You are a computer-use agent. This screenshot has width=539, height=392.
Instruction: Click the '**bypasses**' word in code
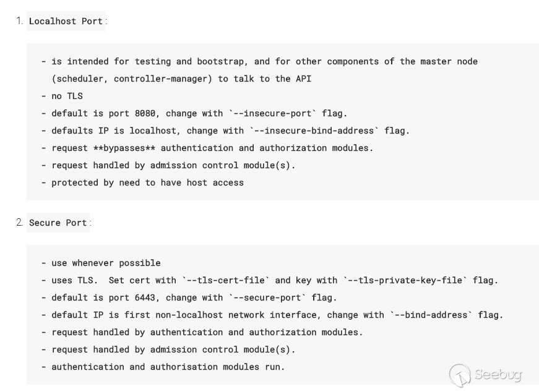coord(124,148)
